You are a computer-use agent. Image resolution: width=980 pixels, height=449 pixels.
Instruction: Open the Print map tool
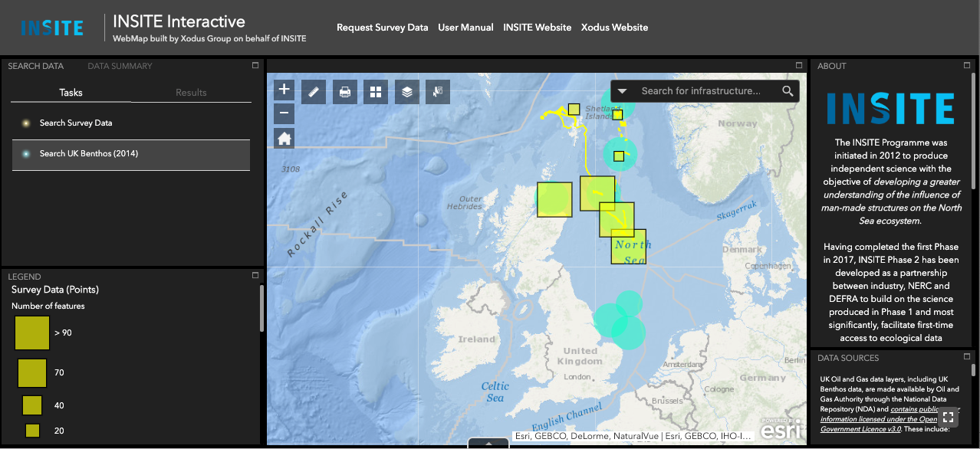[345, 92]
